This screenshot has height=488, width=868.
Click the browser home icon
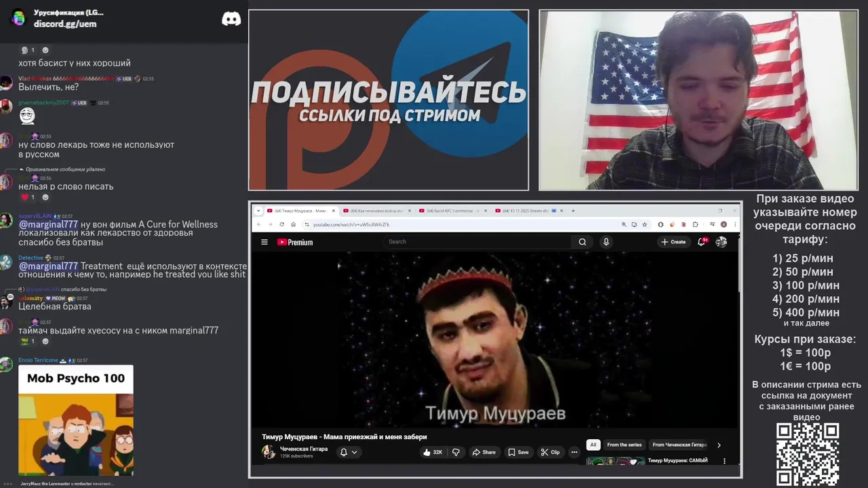tap(293, 224)
